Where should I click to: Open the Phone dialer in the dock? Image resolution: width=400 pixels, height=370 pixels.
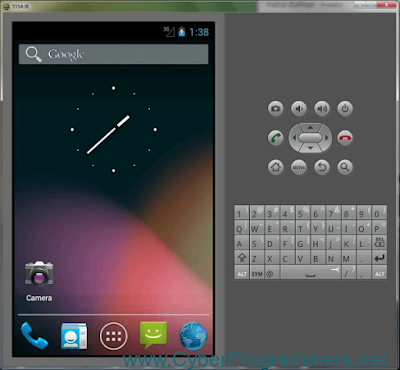(34, 335)
